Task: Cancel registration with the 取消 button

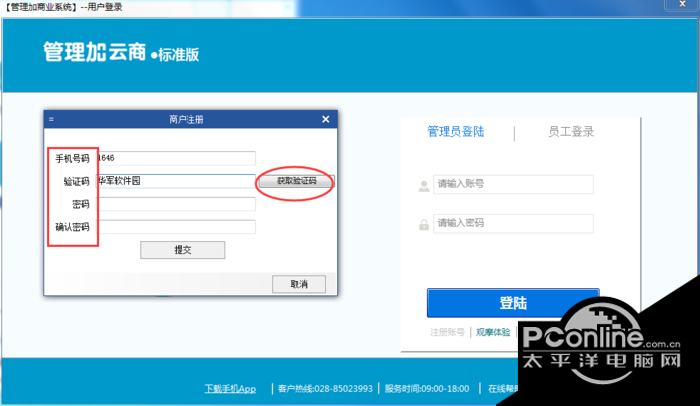Action: (x=299, y=284)
